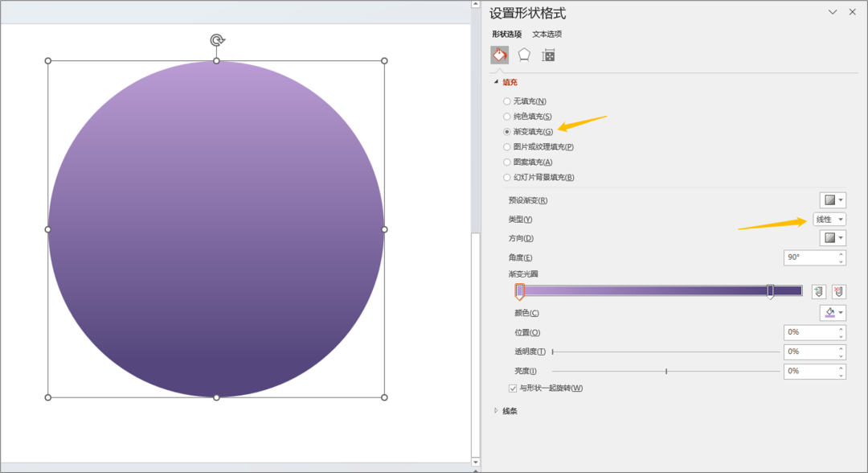Click the Angle (角度) value field
This screenshot has width=868, height=473.
[810, 257]
